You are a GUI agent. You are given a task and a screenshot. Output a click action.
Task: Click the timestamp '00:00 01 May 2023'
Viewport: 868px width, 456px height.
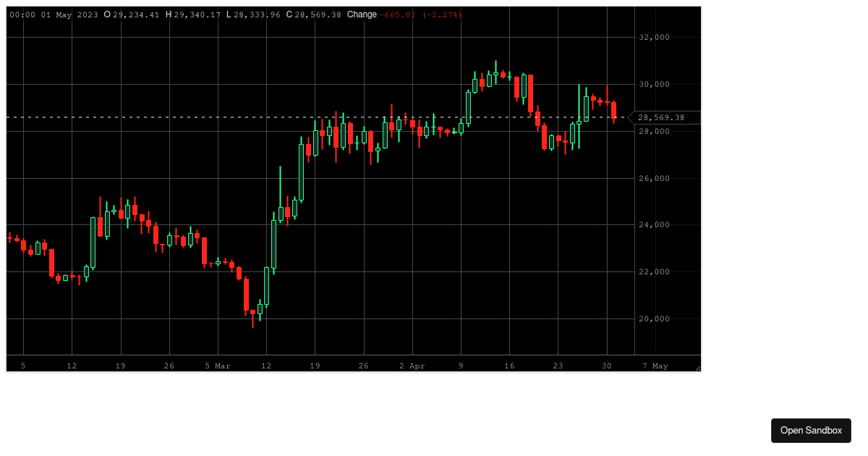pyautogui.click(x=53, y=14)
